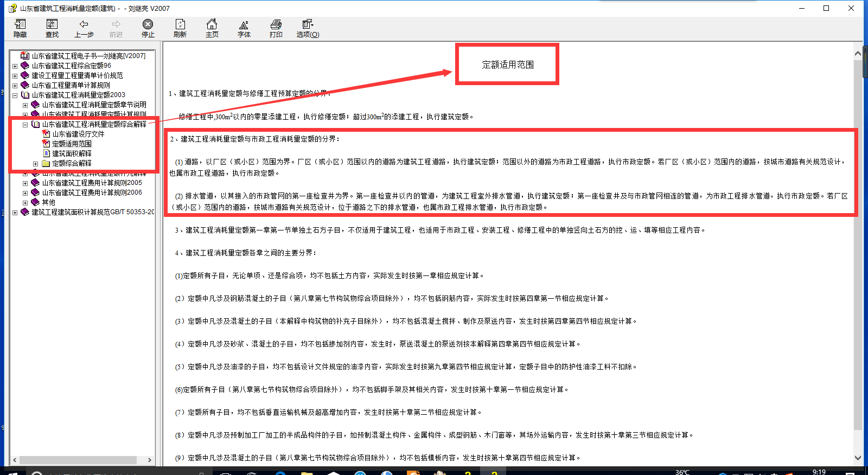
Task: Expand the 建筑工程建筑面积计算规范GB/T 50353 node
Action: pos(15,213)
